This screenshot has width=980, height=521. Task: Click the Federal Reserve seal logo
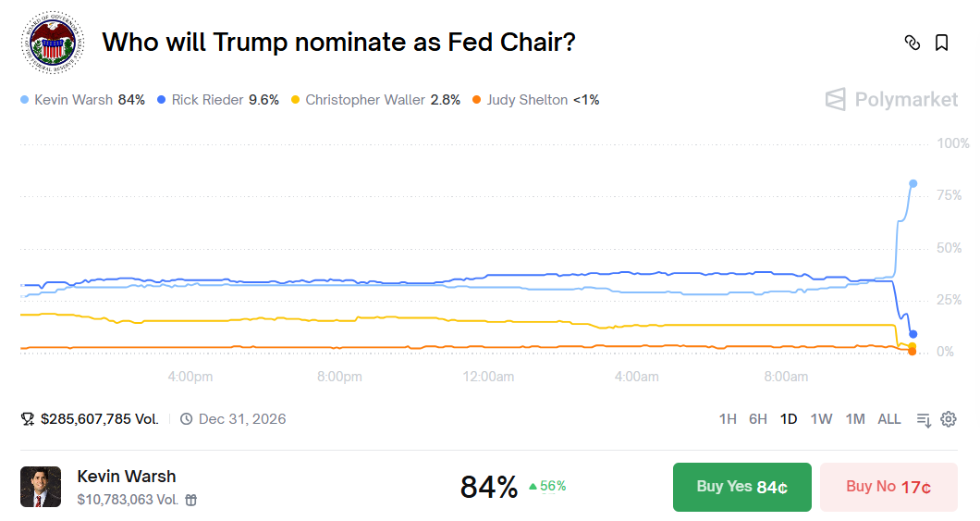(52, 43)
